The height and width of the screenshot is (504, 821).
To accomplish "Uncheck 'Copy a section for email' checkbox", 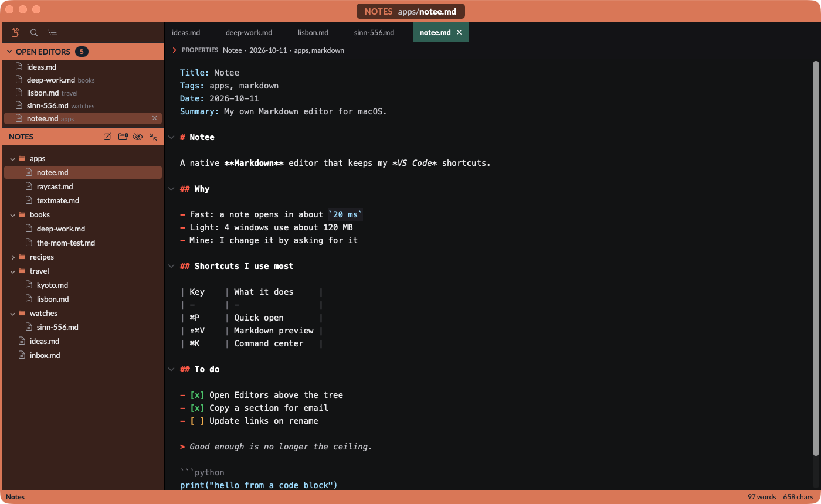I will tap(197, 408).
